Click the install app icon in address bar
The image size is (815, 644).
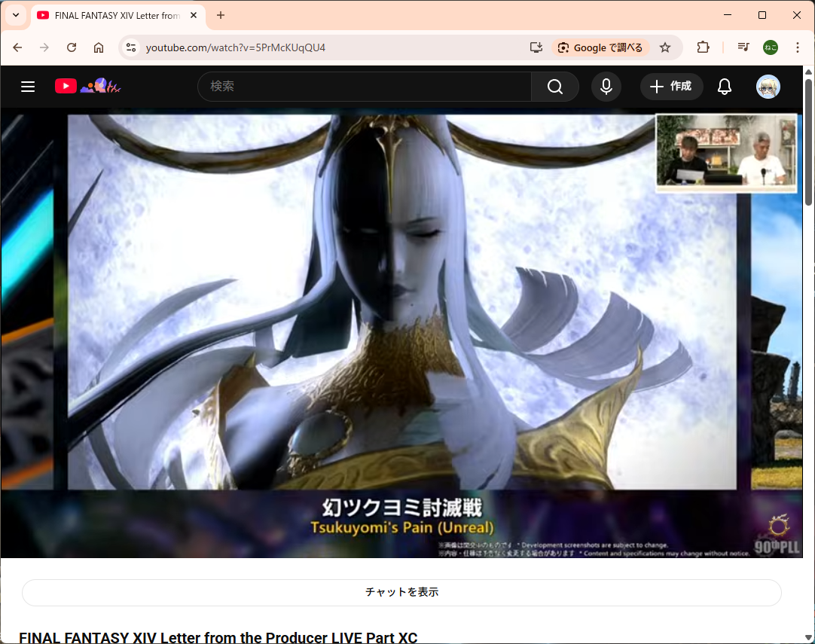tap(536, 47)
